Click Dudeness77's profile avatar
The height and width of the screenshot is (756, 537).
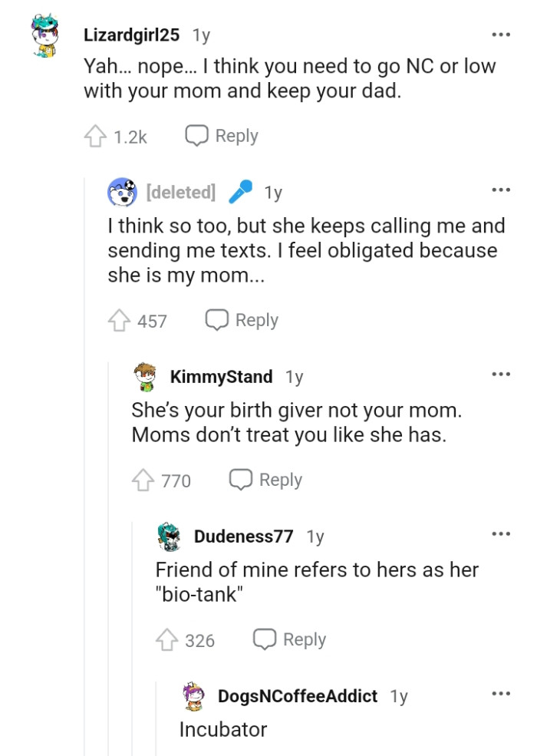pos(172,536)
